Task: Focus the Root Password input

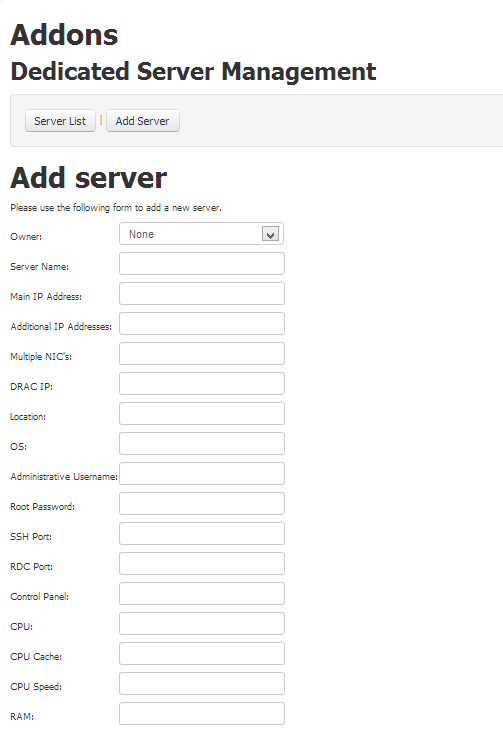Action: 202,504
